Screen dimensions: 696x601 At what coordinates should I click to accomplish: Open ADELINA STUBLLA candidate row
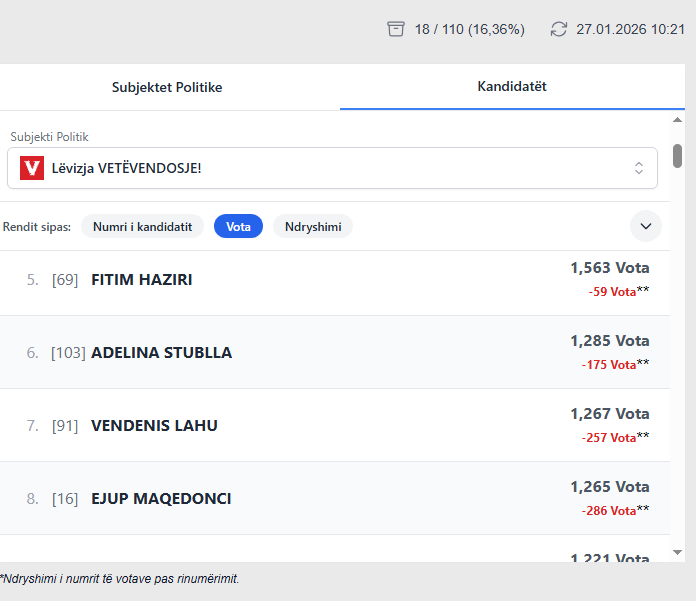pyautogui.click(x=161, y=353)
